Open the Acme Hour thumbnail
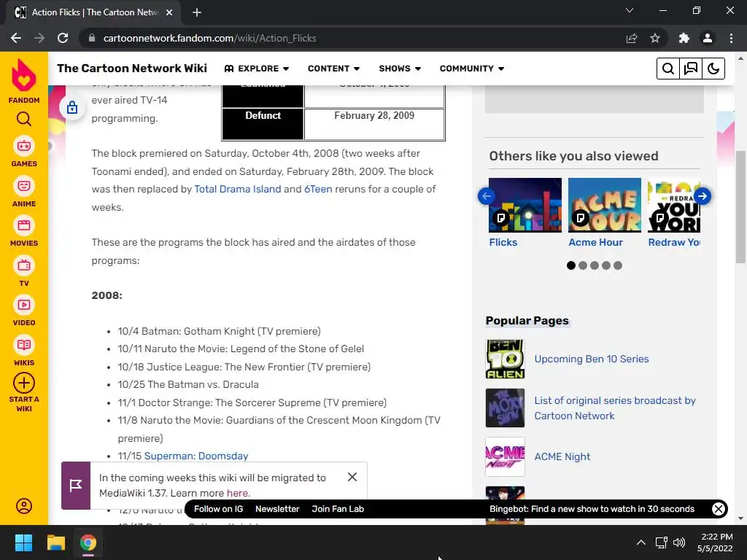747x560 pixels. (x=605, y=205)
